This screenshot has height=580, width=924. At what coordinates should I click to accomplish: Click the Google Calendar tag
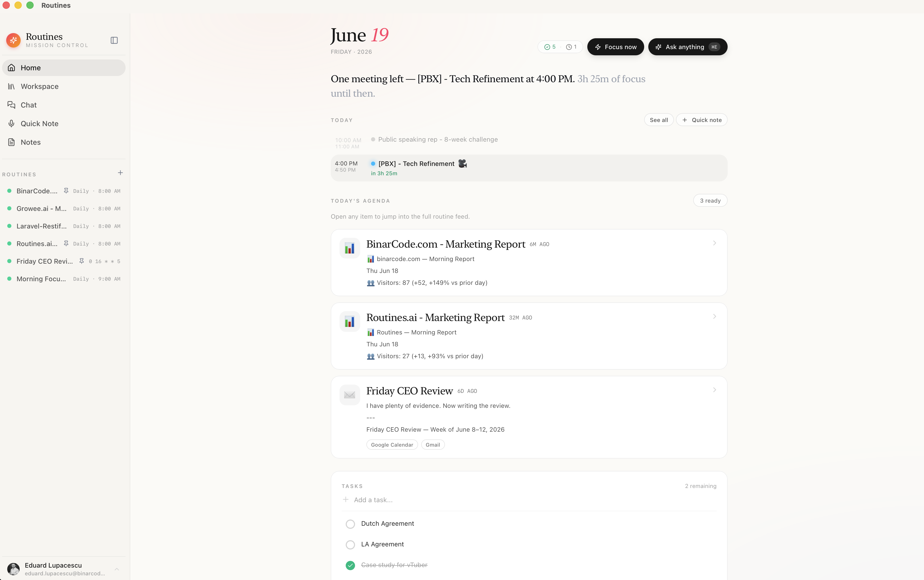coord(392,445)
